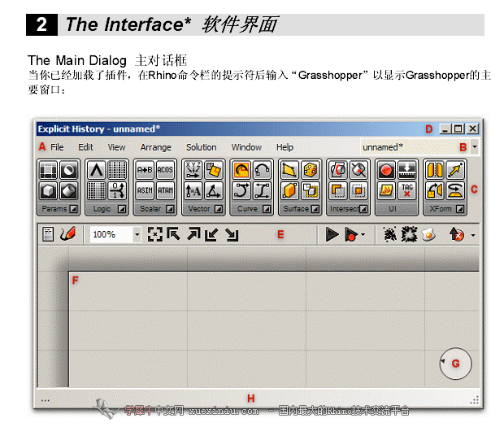Click the status bar ellipsis text
504x427 pixels.
[x=46, y=400]
